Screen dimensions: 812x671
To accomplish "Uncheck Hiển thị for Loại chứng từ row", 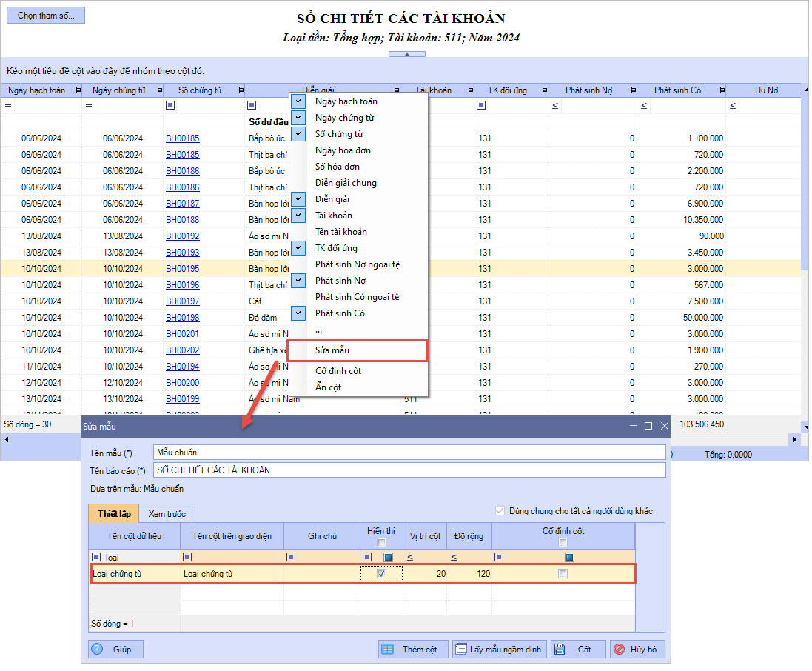I will tap(381, 574).
